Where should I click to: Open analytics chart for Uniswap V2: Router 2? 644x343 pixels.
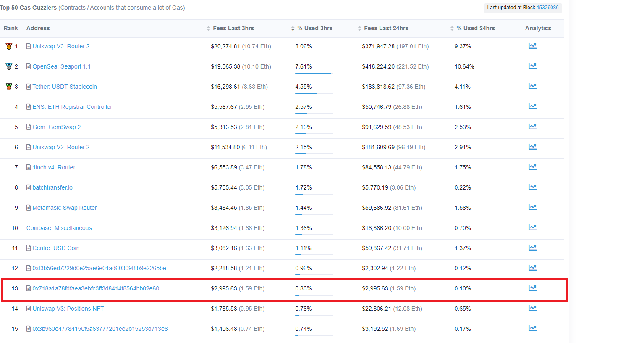[532, 147]
